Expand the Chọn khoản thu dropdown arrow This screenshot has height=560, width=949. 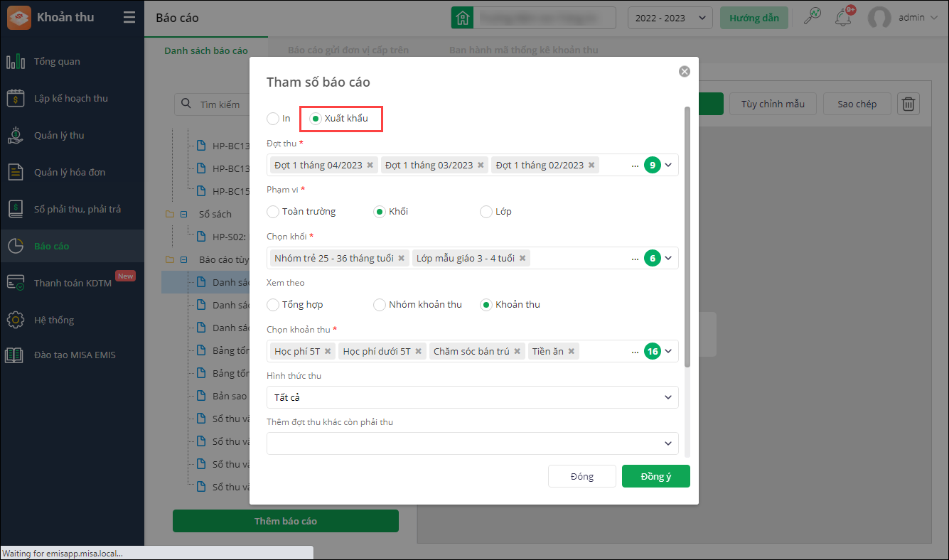668,351
